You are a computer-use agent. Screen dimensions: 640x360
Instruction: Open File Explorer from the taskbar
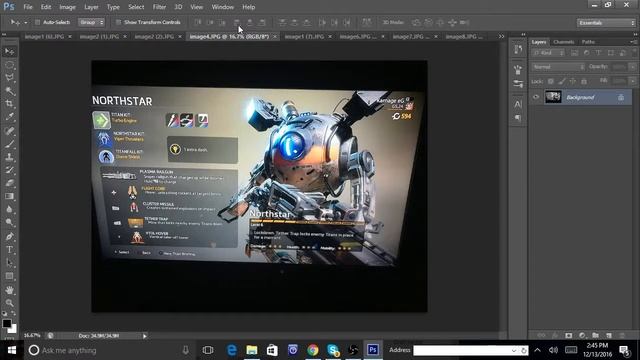(252, 350)
